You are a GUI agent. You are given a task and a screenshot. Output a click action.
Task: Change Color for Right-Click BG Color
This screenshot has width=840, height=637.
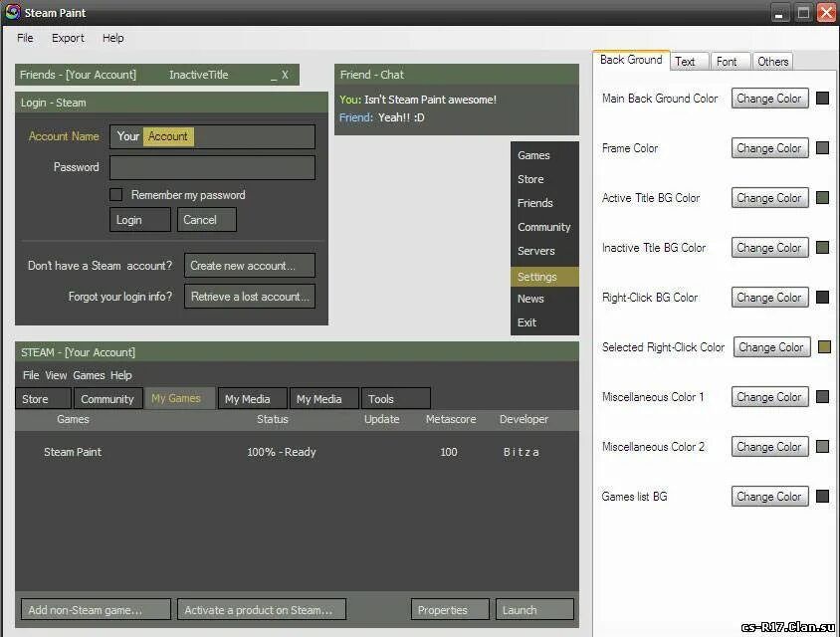769,298
